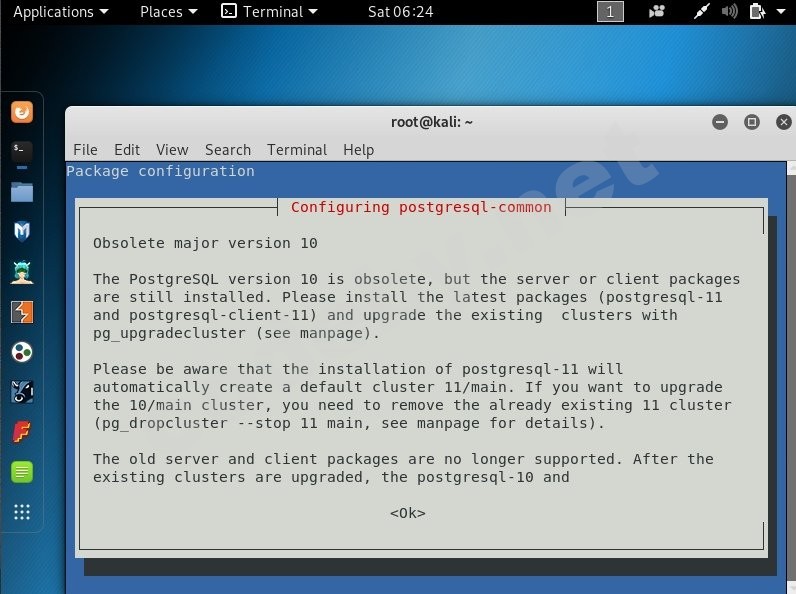796x594 pixels.
Task: Show all applications grid
Action: (22, 512)
